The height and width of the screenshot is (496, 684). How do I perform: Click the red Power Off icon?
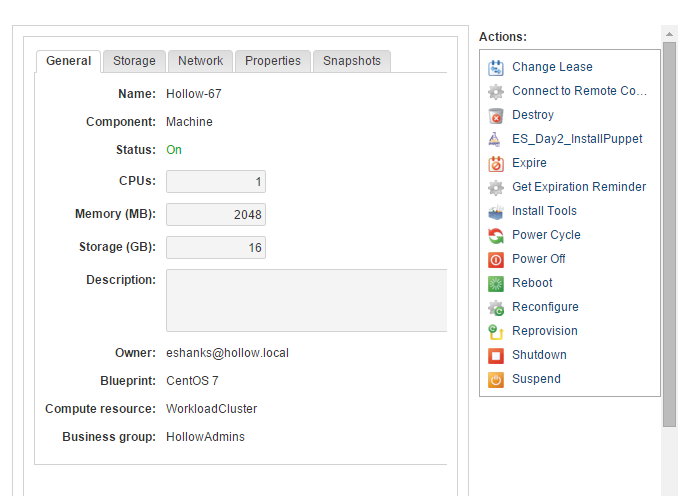coord(495,259)
